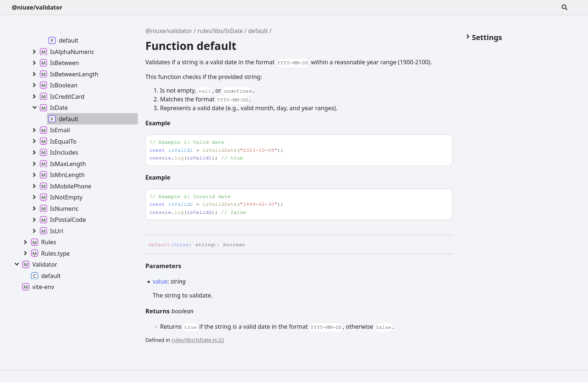Expand the IsCreditCard tree node
The height and width of the screenshot is (382, 588).
tap(34, 97)
